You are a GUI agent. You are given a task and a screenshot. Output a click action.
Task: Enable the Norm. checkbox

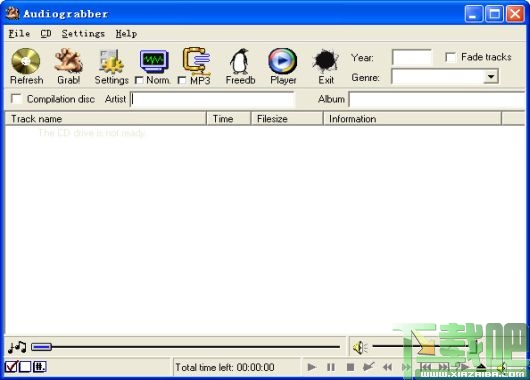click(139, 80)
